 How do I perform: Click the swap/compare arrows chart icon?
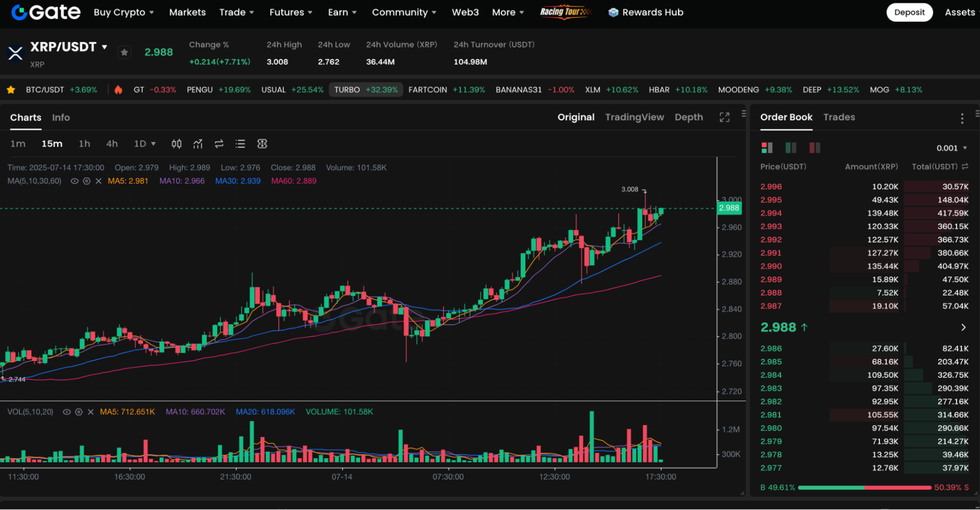tap(219, 144)
